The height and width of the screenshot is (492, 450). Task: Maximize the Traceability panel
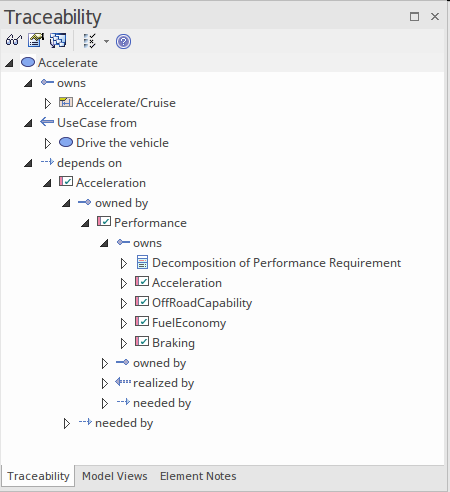[414, 17]
